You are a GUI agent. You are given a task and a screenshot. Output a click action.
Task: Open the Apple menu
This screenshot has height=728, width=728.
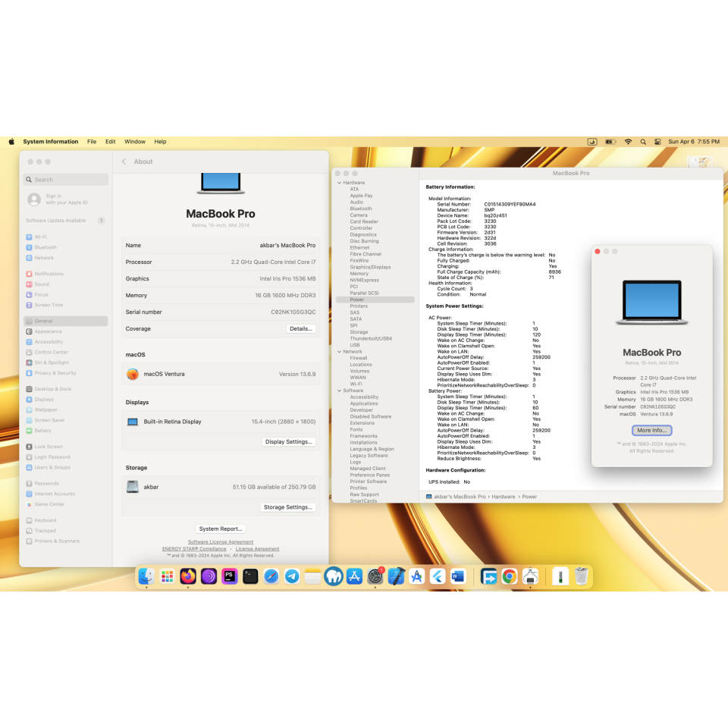11,142
